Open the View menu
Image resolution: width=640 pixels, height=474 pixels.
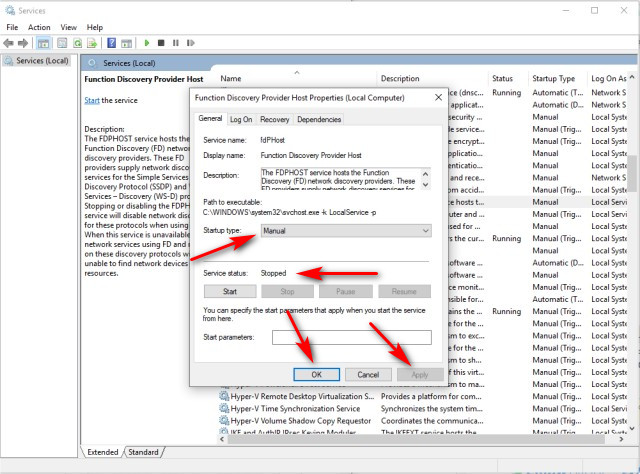point(69,27)
